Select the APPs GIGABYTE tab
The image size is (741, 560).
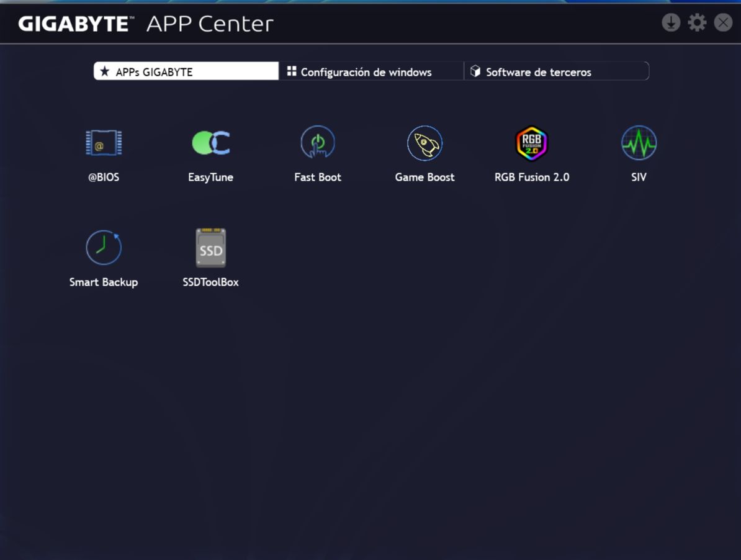pyautogui.click(x=186, y=71)
